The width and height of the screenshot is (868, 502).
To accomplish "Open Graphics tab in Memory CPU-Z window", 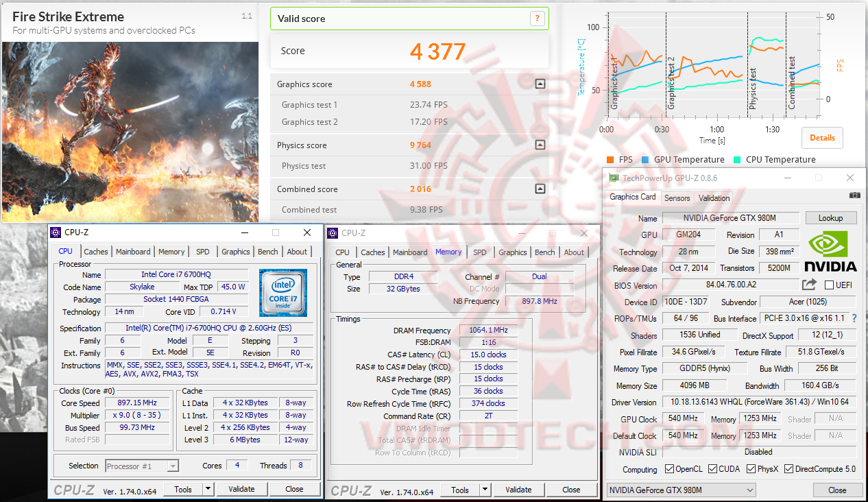I will pyautogui.click(x=513, y=252).
